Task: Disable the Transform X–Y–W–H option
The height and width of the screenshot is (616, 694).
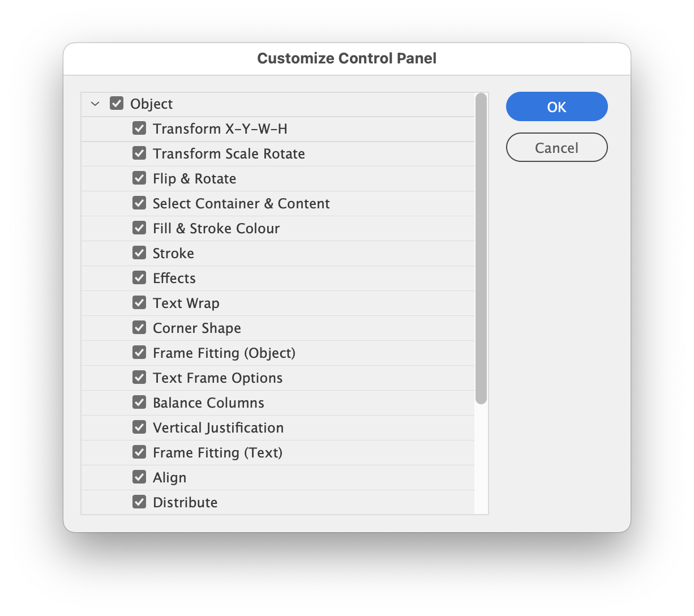Action: click(x=139, y=128)
